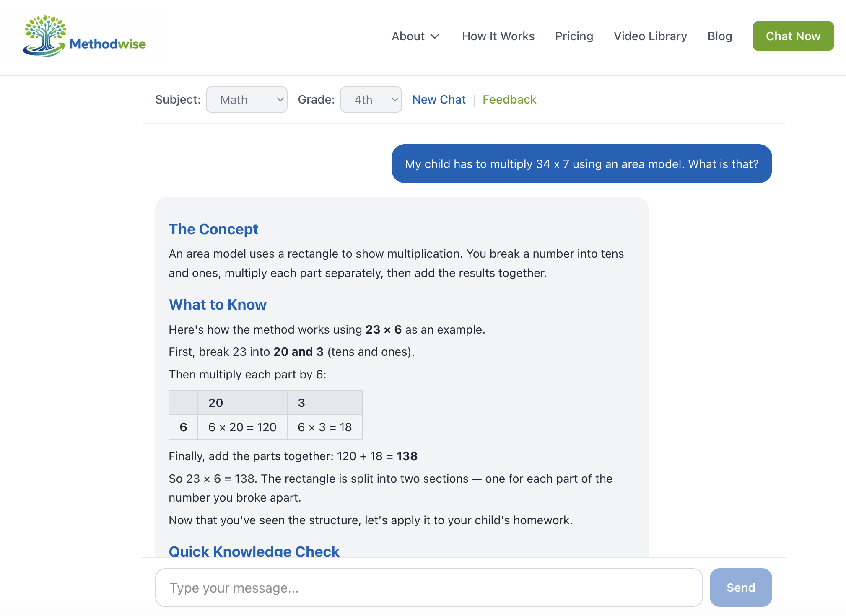Click the multiplication table cell showing 120
The width and height of the screenshot is (846, 616).
coord(242,427)
